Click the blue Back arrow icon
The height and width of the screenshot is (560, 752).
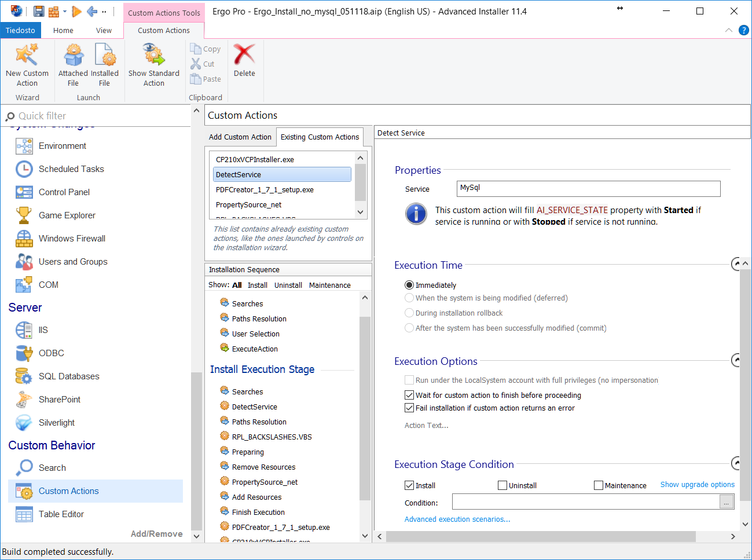click(x=92, y=11)
